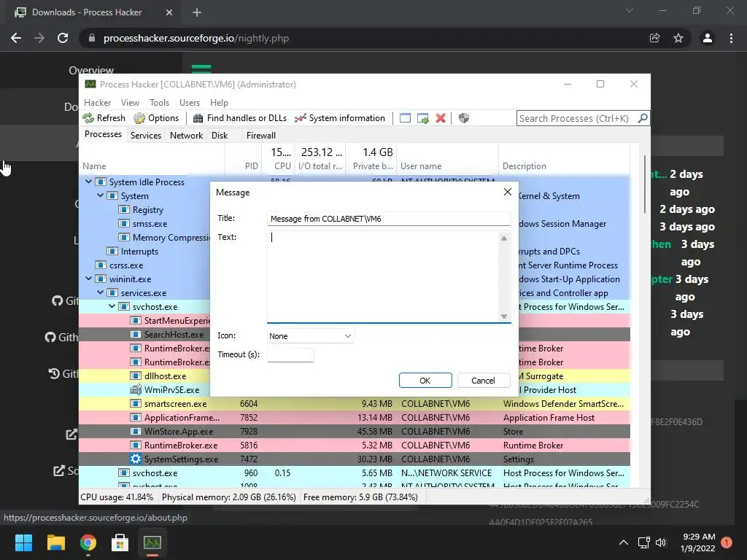Open the Tools menu
This screenshot has height=560, width=747.
tap(159, 102)
